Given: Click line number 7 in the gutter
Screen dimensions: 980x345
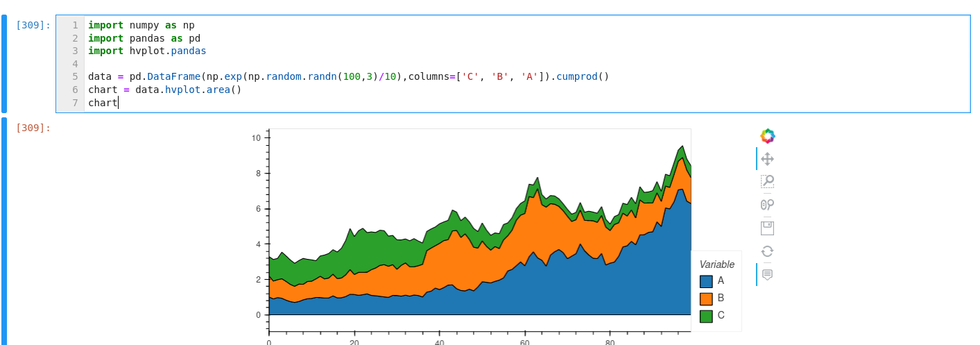Looking at the screenshot, I should point(75,103).
